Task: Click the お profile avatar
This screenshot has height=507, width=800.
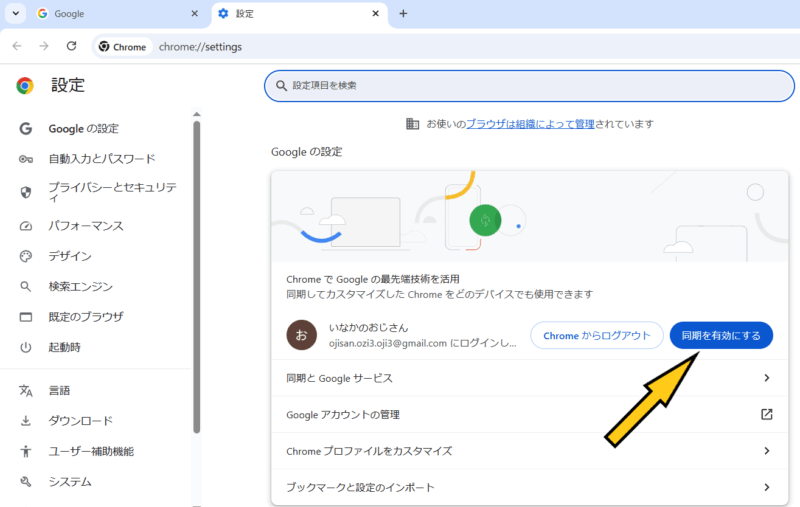Action: (x=302, y=335)
